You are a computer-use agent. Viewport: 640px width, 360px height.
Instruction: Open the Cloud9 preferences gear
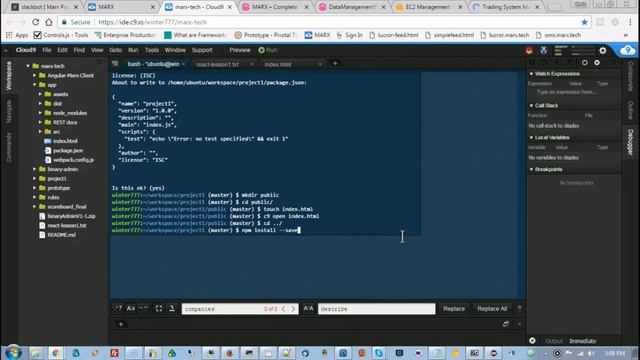[x=602, y=51]
